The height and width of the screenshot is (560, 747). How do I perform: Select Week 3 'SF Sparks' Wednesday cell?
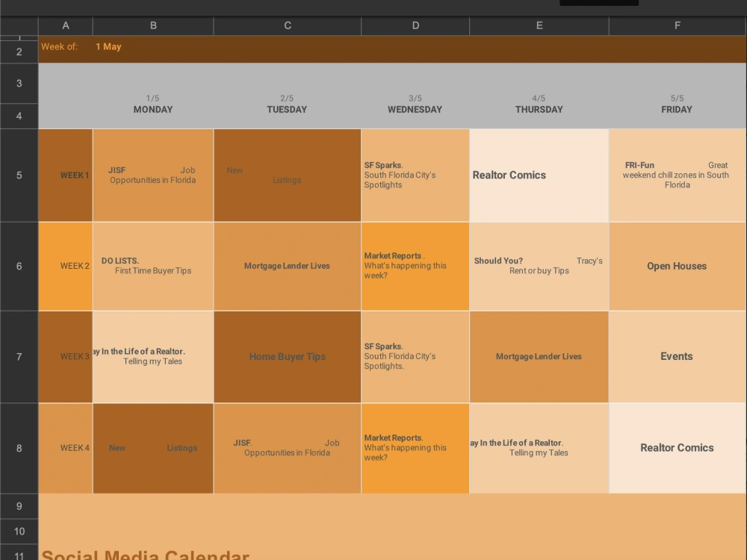415,357
